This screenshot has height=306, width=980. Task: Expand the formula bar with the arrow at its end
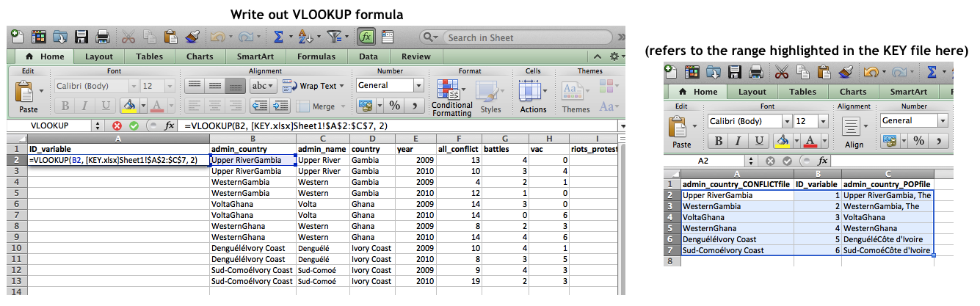pyautogui.click(x=623, y=125)
